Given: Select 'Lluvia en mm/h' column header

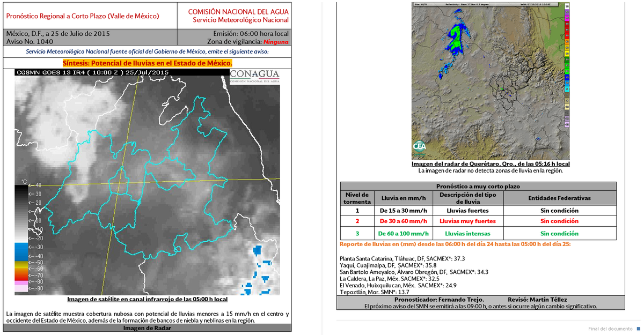Looking at the screenshot, I should 403,198.
